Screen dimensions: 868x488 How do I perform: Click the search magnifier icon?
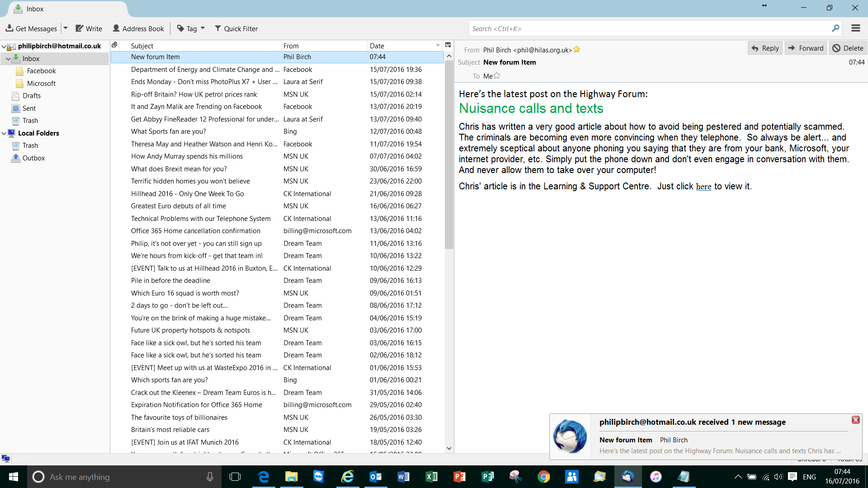[835, 28]
